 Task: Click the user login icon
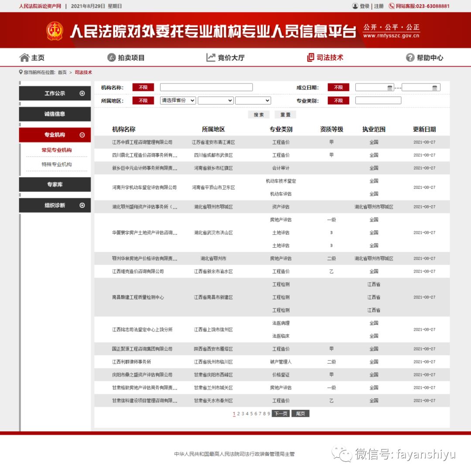tap(355, 6)
